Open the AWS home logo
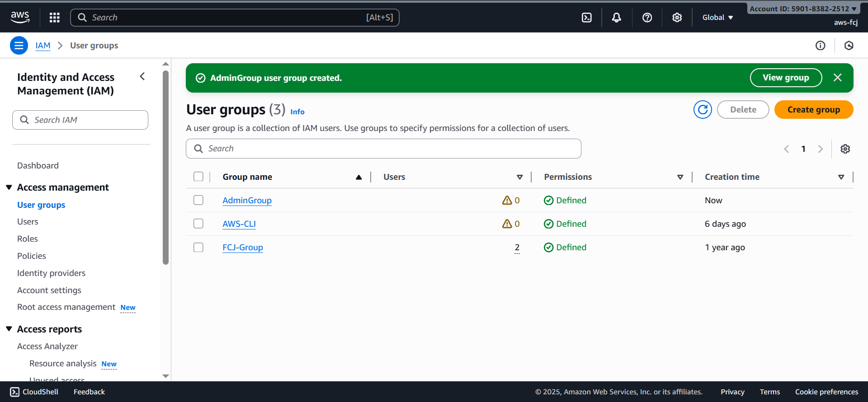The image size is (868, 402). pyautogui.click(x=20, y=17)
